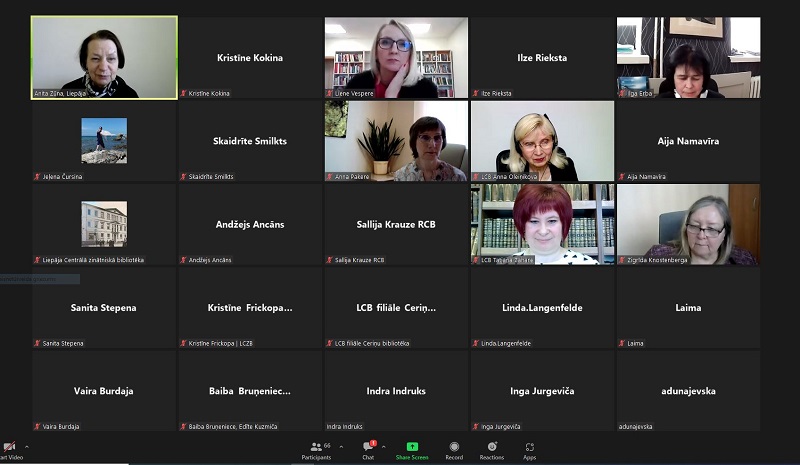
Task: Click the Baiba Bruņeniece, Edīte Kuzmiča label
Action: pyautogui.click(x=233, y=426)
